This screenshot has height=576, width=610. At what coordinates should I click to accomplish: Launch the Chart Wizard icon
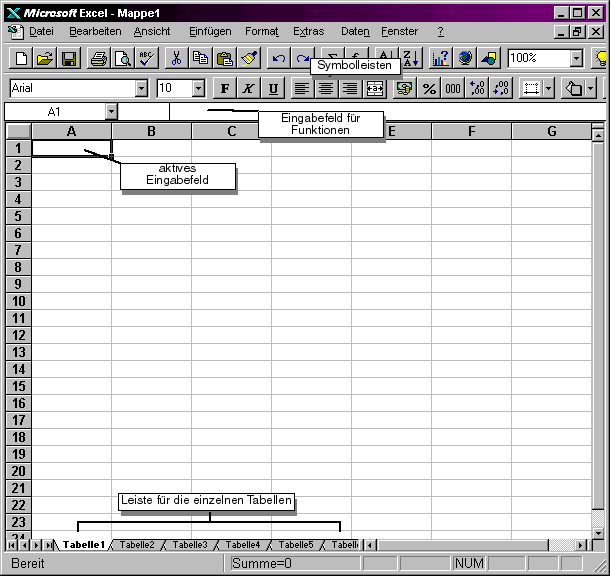(x=440, y=58)
